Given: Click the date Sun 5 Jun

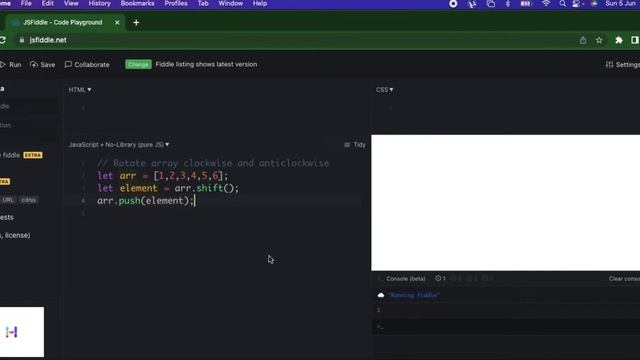Looking at the screenshot, I should 620,4.
